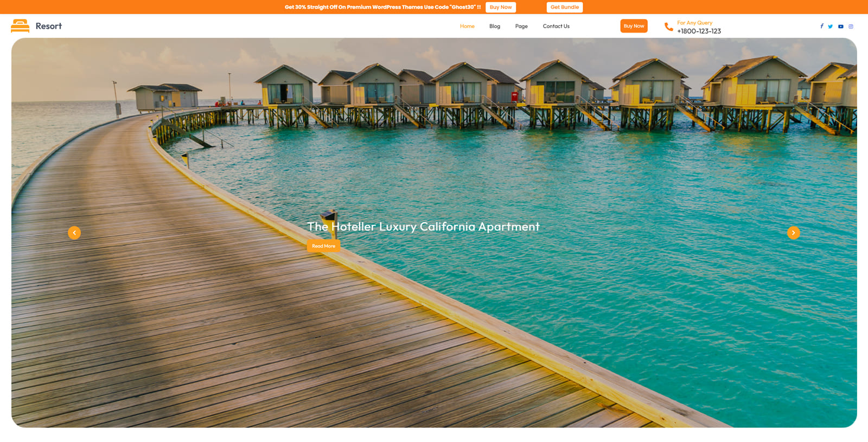Click the Get Bundle button

click(565, 7)
